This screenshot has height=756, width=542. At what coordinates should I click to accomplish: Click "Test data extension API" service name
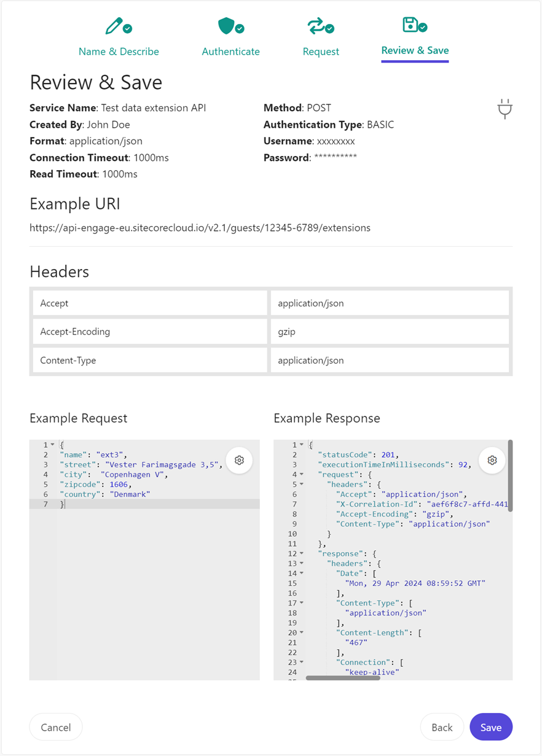click(154, 108)
